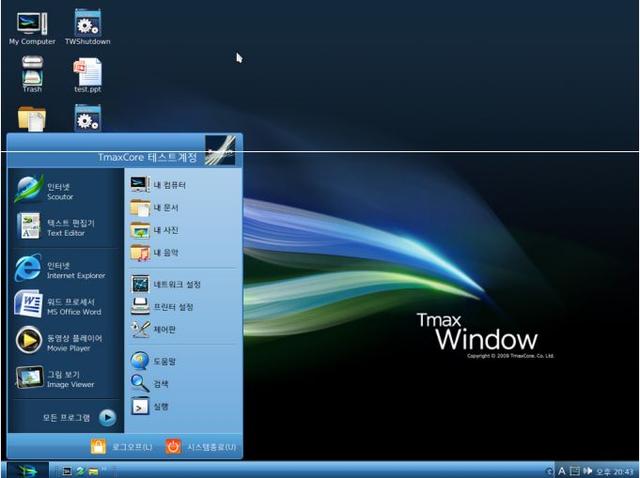
Task: Open test.ppt file on desktop
Action: tap(87, 73)
